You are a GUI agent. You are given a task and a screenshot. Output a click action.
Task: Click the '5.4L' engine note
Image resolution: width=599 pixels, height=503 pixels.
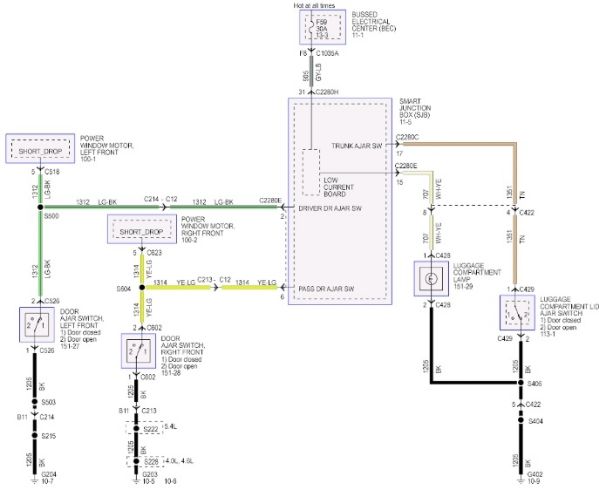[171, 427]
